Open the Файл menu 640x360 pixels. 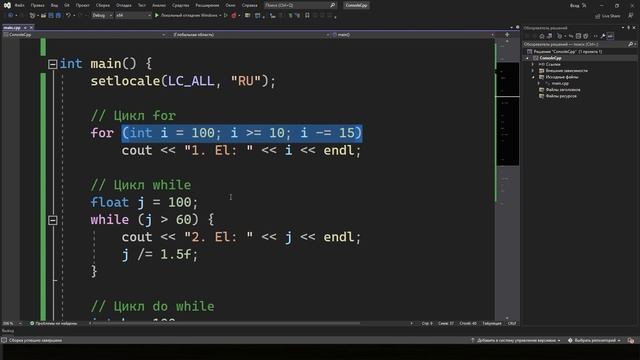coord(19,5)
